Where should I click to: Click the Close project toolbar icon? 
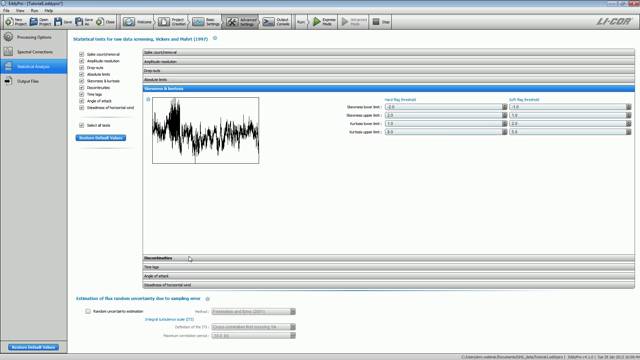100,22
